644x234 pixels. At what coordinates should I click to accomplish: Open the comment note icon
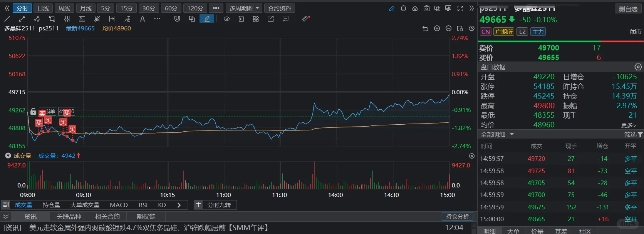pyautogui.click(x=285, y=18)
